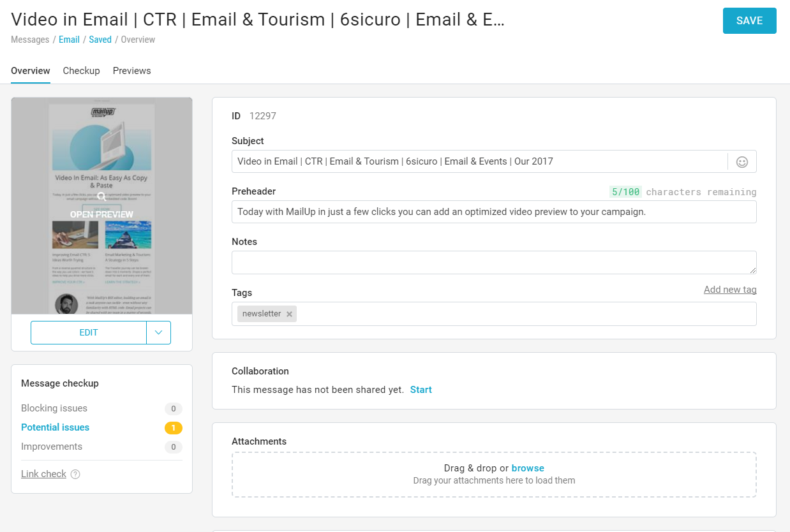Open Potential issues in message checkup

click(55, 427)
